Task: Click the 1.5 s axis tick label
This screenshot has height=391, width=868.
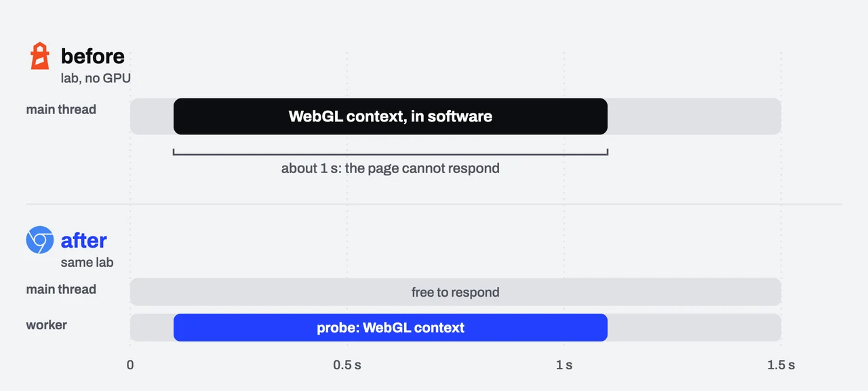Action: 781,365
